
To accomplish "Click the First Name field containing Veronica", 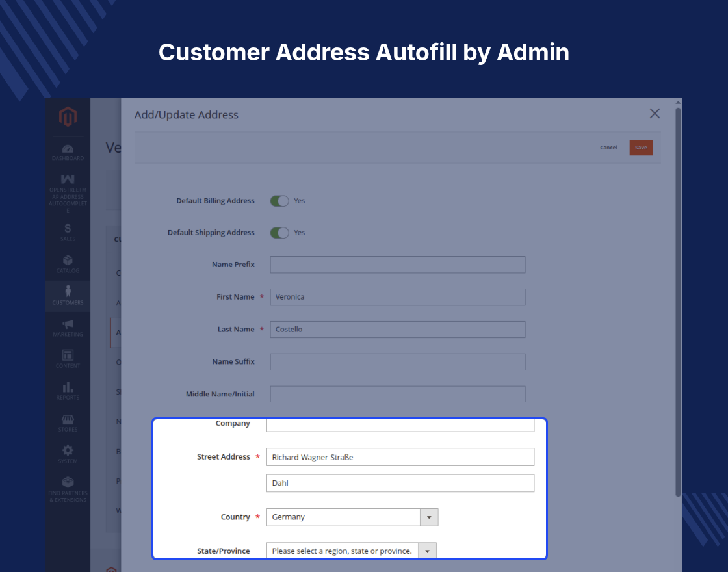I will (398, 297).
